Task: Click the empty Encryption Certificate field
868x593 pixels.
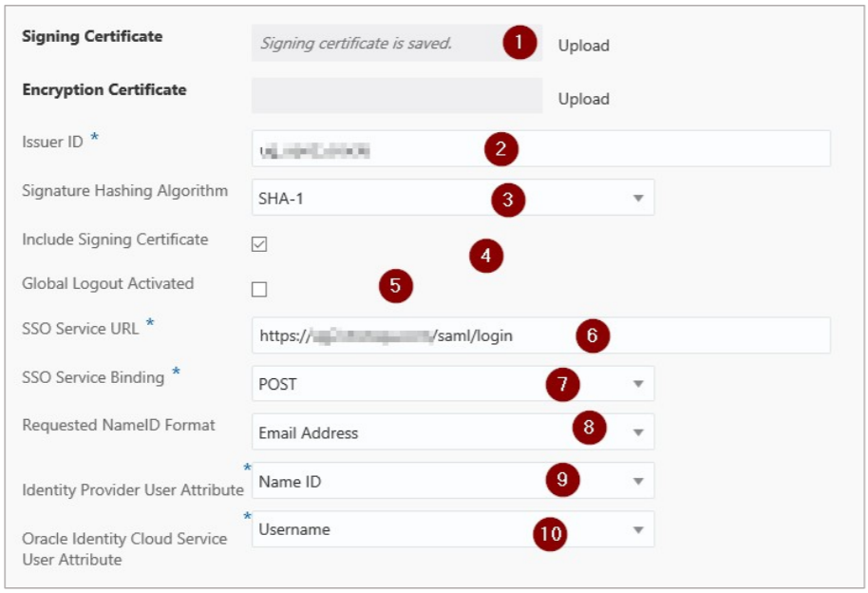Action: [396, 96]
